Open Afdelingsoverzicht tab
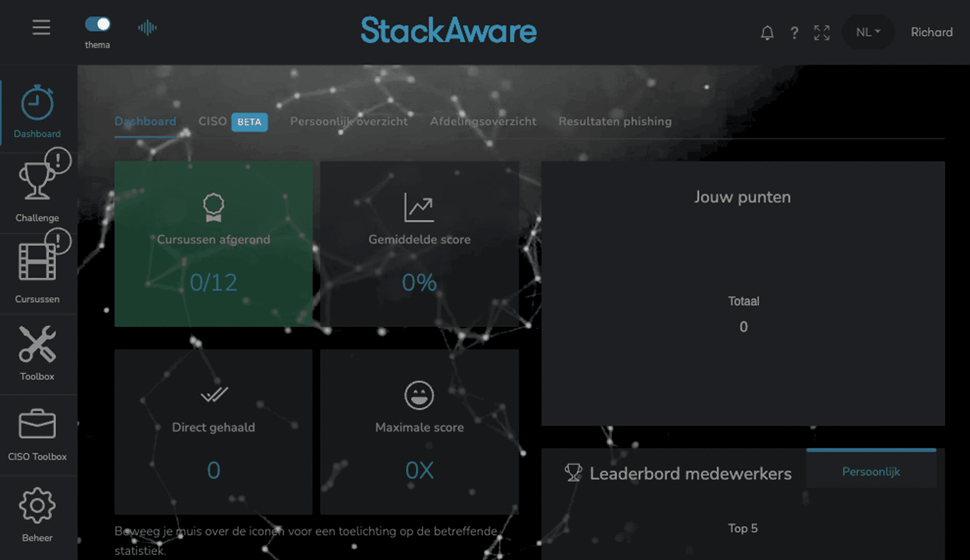 point(483,121)
